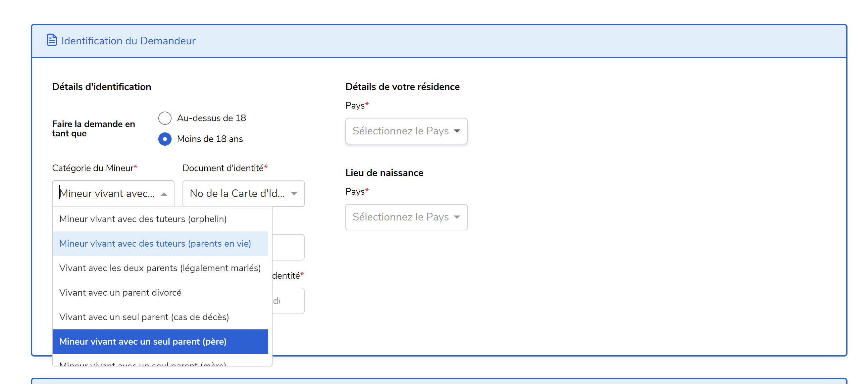Viewport: 868px width, 384px height.
Task: Click the caret icon in residence Pays field
Action: pos(457,131)
